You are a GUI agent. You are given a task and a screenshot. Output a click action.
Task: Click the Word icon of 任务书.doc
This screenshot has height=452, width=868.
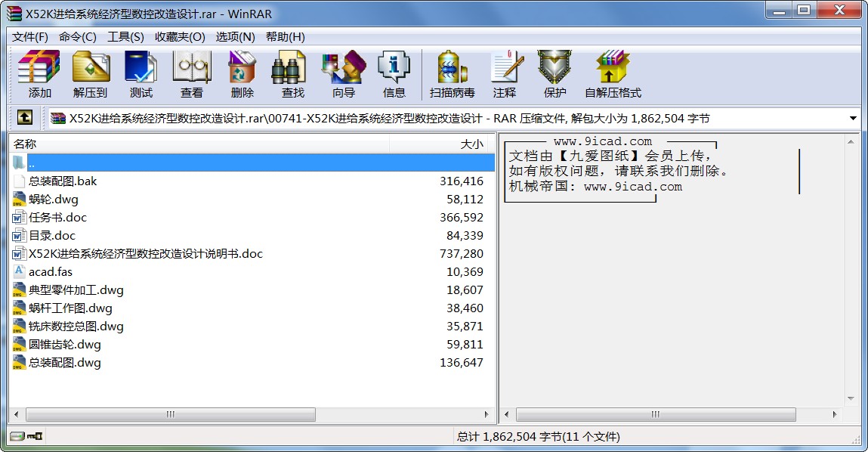click(19, 218)
